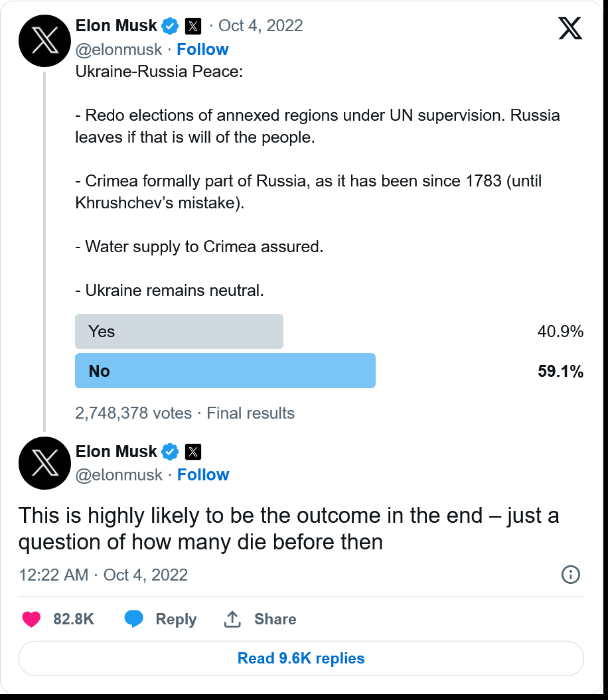Viewport: 608px width, 700px height.
Task: Click the blue verified badge in the top tweet
Action: (171, 26)
